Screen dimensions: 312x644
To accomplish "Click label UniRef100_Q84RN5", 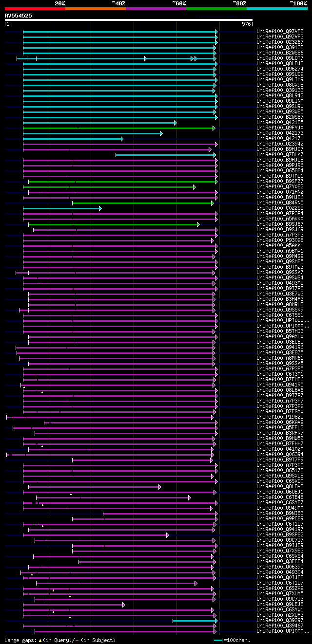I will pos(280,203).
